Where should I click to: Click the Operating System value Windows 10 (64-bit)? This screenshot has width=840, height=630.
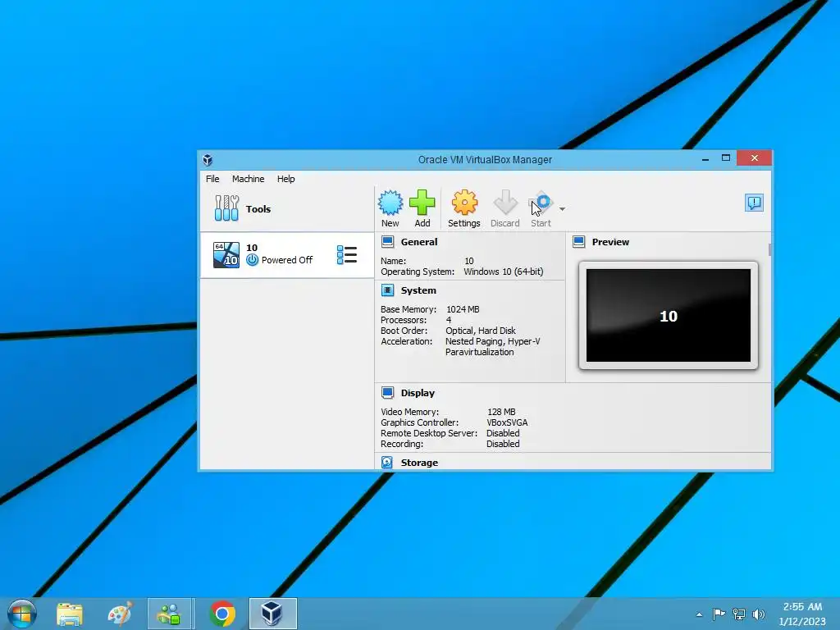coord(504,272)
